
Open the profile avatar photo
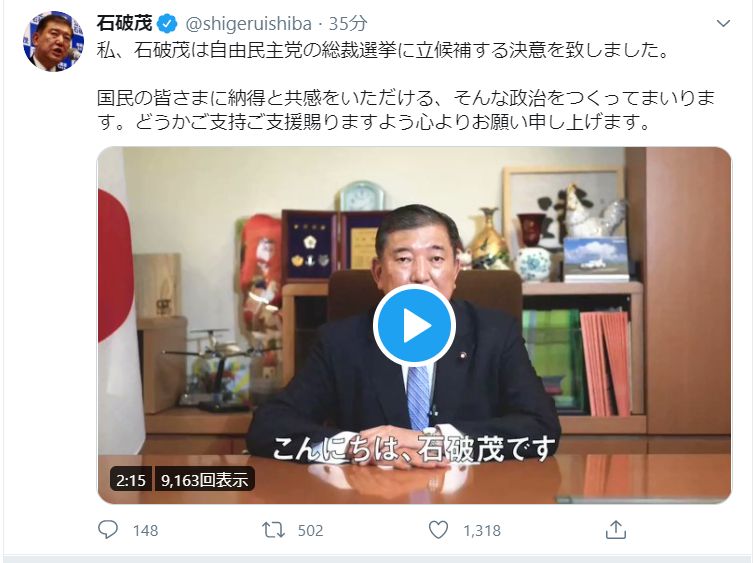54,41
